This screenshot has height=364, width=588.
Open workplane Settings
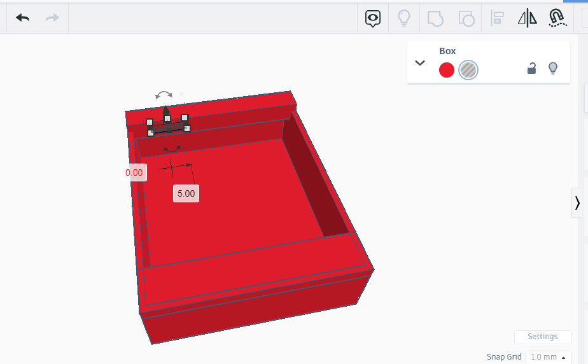(x=543, y=337)
